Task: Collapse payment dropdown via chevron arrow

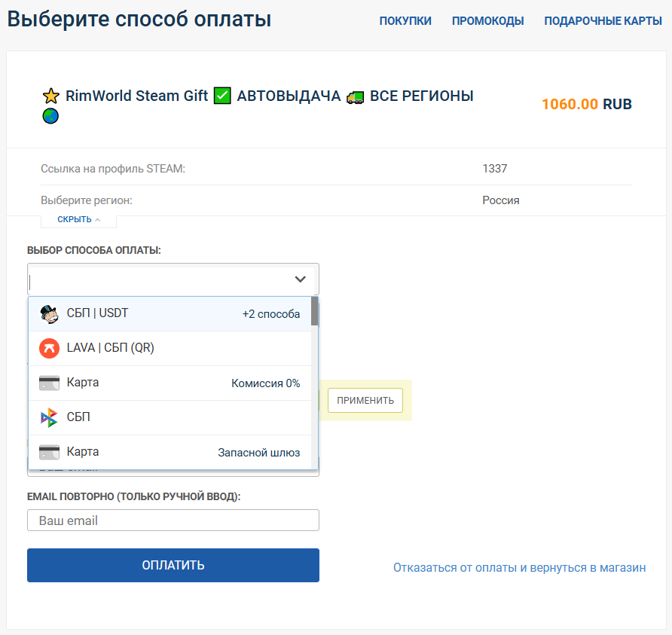Action: pos(301,279)
